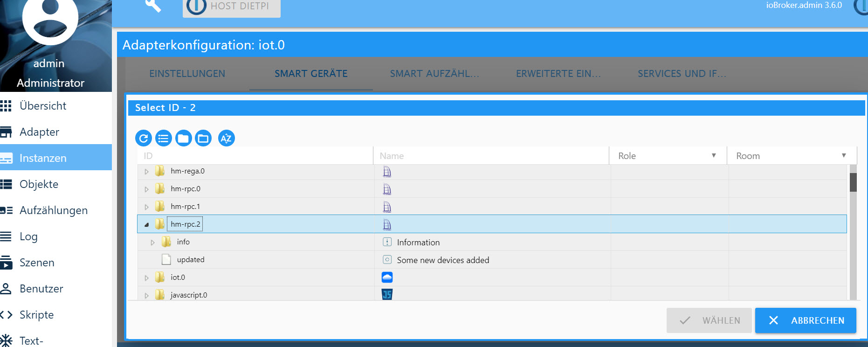868x347 pixels.
Task: Open Objekte in the sidebar
Action: (x=56, y=184)
